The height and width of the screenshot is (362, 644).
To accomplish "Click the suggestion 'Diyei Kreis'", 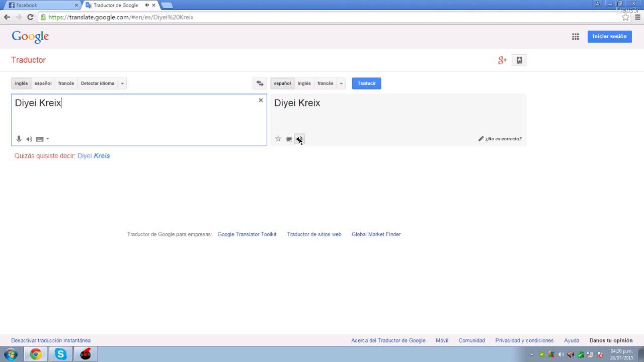I will tap(94, 156).
